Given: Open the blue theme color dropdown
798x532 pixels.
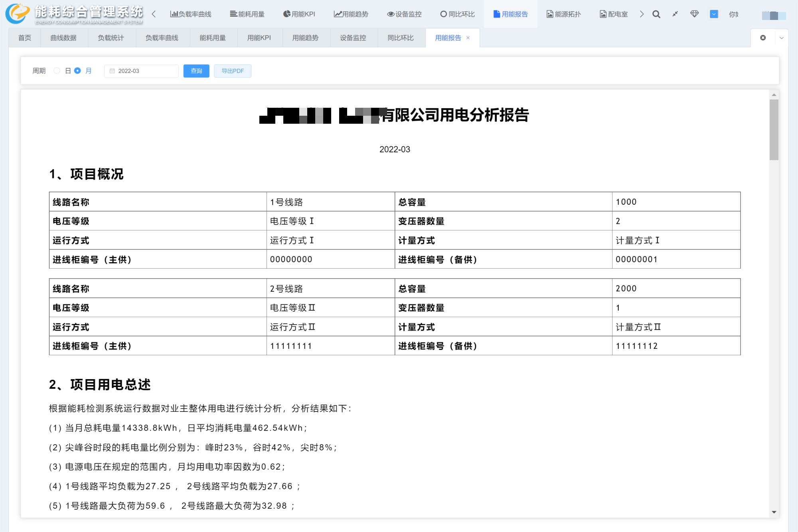Looking at the screenshot, I should 714,14.
